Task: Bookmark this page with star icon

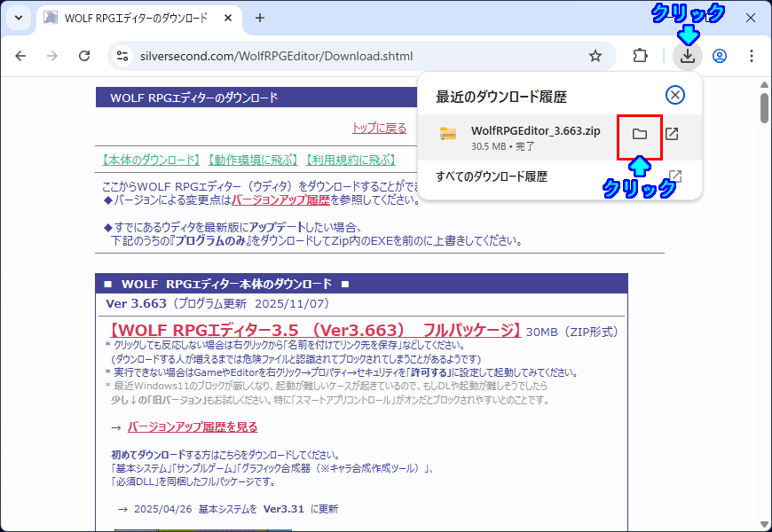Action: (x=595, y=56)
